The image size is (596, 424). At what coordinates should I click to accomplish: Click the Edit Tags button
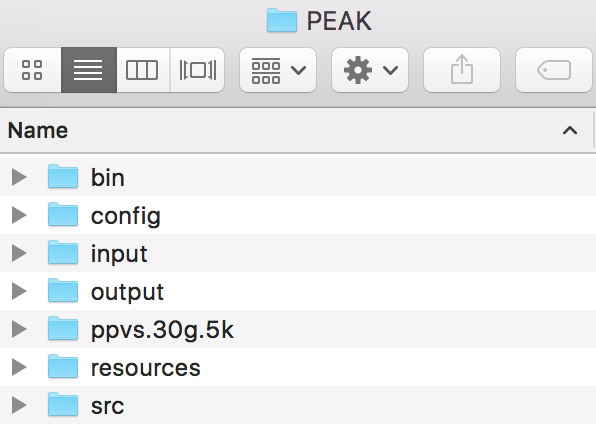tap(554, 70)
